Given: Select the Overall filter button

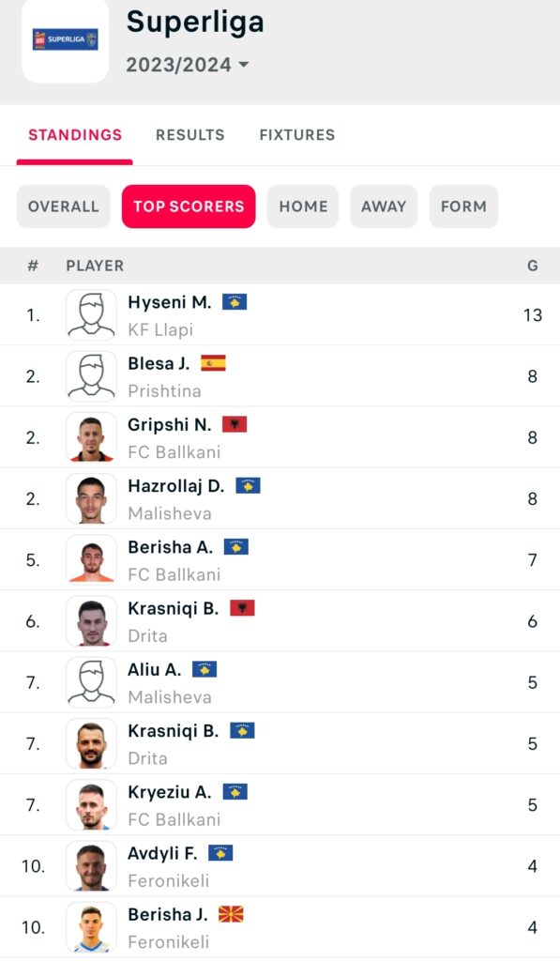Looking at the screenshot, I should click(63, 206).
